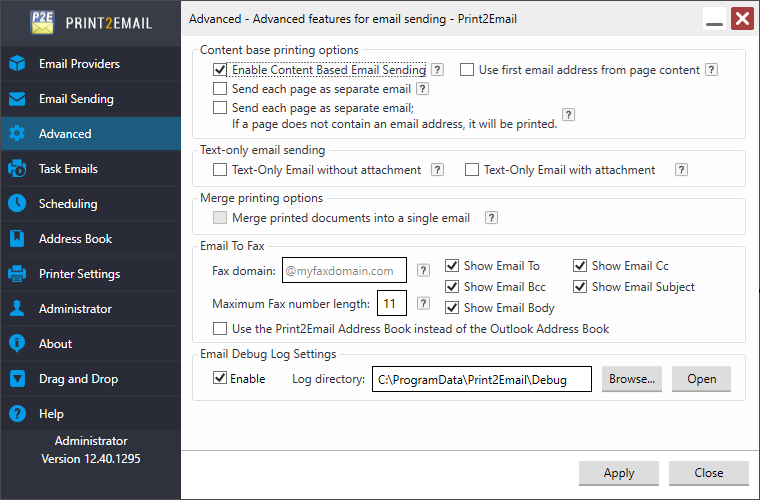
Task: Click the Drag and Drop icon
Action: (x=17, y=379)
